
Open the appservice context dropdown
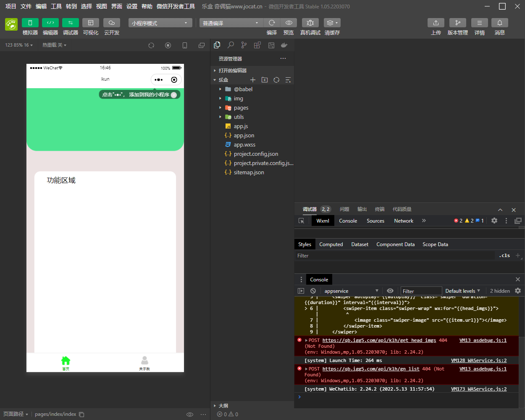click(351, 291)
